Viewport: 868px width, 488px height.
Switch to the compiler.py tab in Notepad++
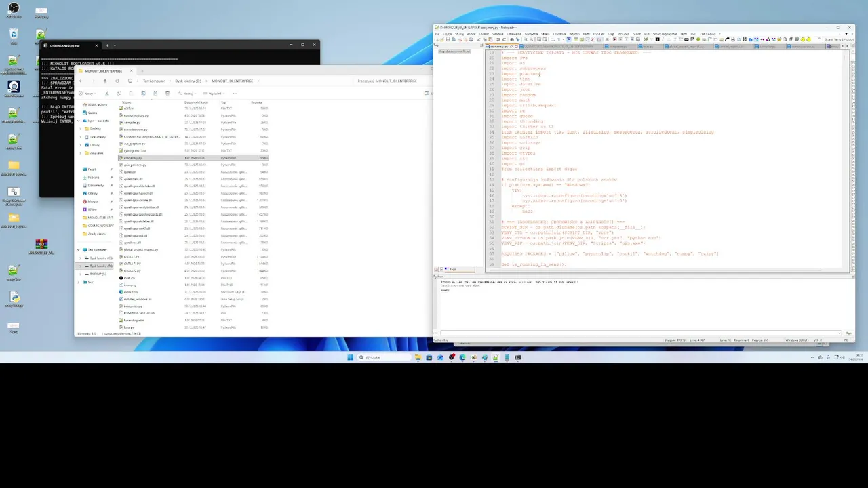(x=770, y=47)
